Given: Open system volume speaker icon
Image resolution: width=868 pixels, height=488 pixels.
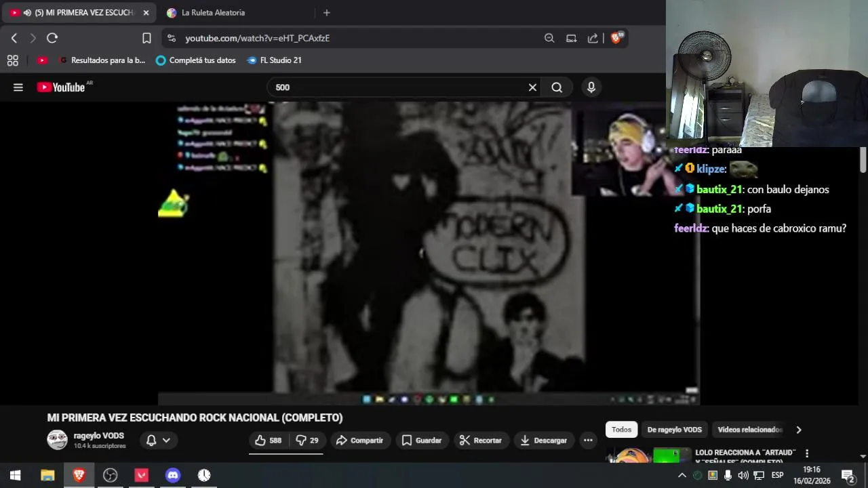Looking at the screenshot, I should [743, 475].
